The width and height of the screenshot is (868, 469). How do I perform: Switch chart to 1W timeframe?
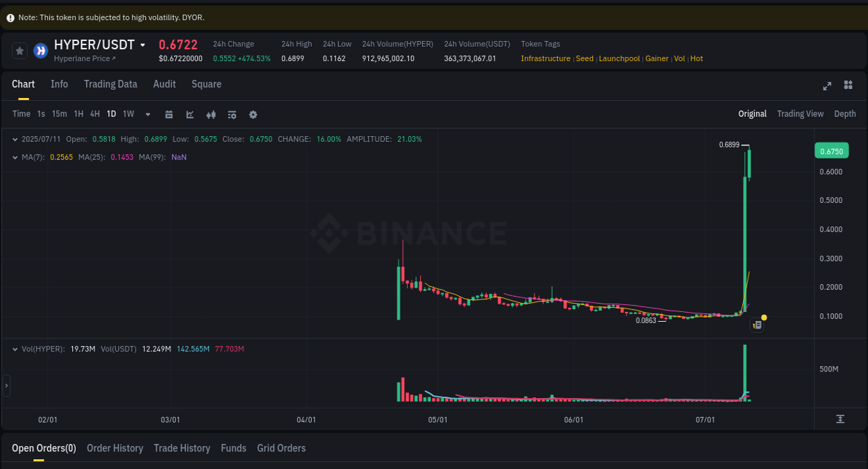[x=128, y=114]
